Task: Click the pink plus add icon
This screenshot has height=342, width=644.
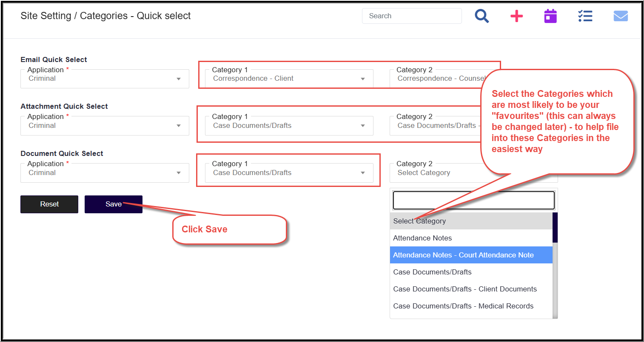Action: [x=516, y=16]
